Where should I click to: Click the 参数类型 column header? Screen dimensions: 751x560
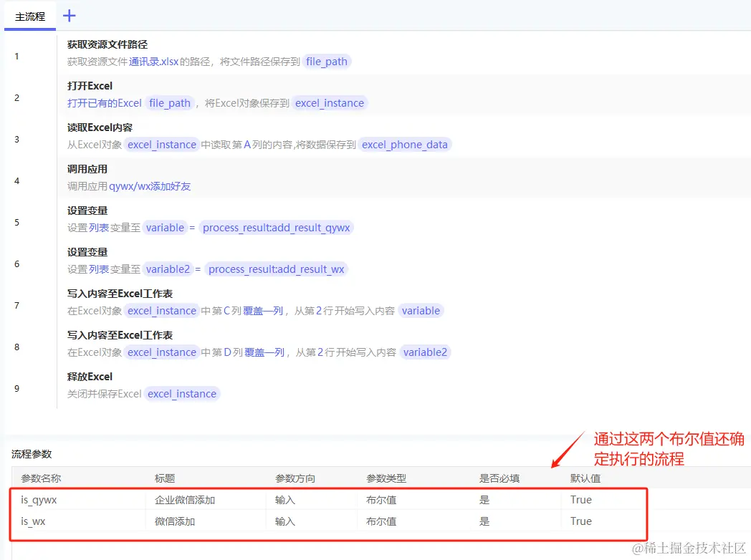tap(386, 478)
